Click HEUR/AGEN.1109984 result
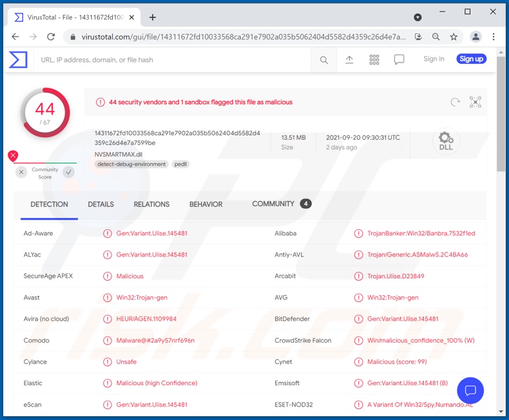Screen dimensions: 509x420 (x=146, y=319)
